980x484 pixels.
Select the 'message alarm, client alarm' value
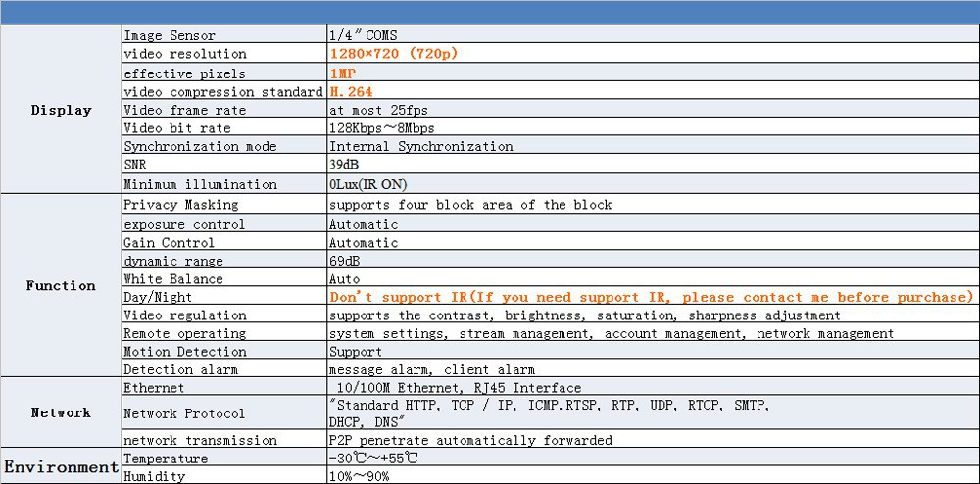pyautogui.click(x=432, y=369)
